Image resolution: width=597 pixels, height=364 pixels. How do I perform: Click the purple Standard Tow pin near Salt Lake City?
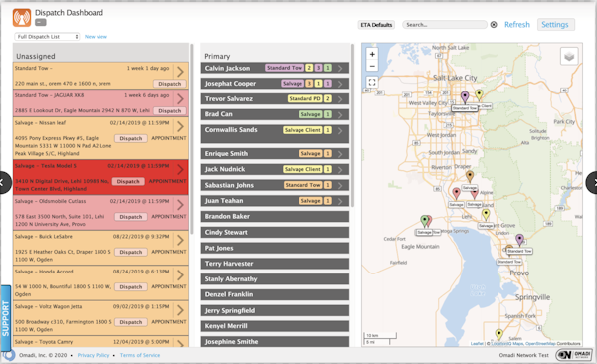pos(465,96)
